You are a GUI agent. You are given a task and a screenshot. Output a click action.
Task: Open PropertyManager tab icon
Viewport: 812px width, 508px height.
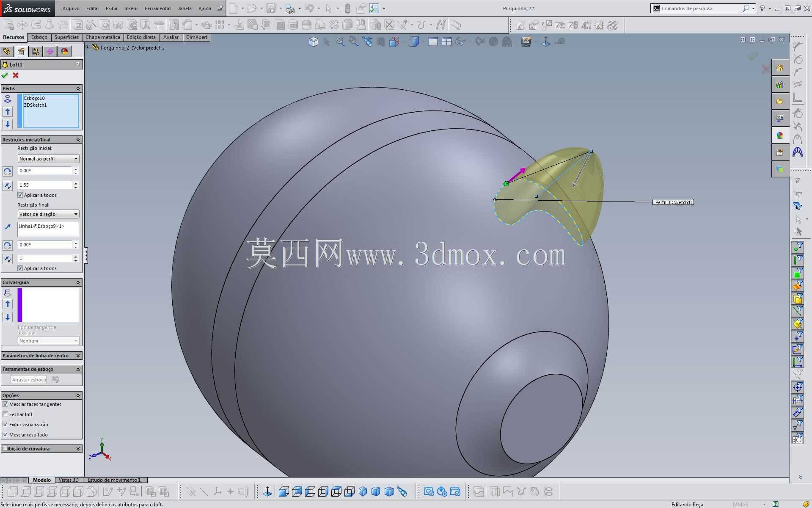click(21, 51)
